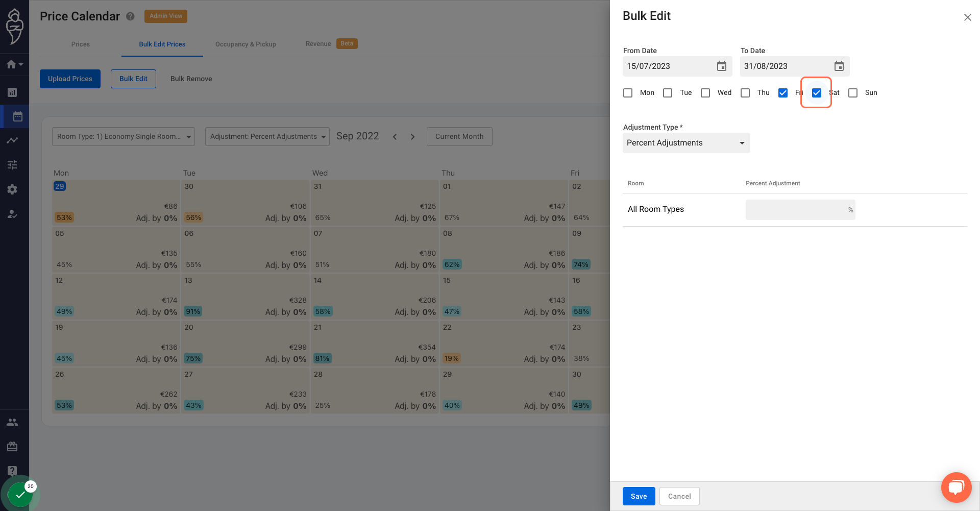The width and height of the screenshot is (980, 511).
Task: Uncheck the Fri checkbox
Action: pyautogui.click(x=783, y=93)
